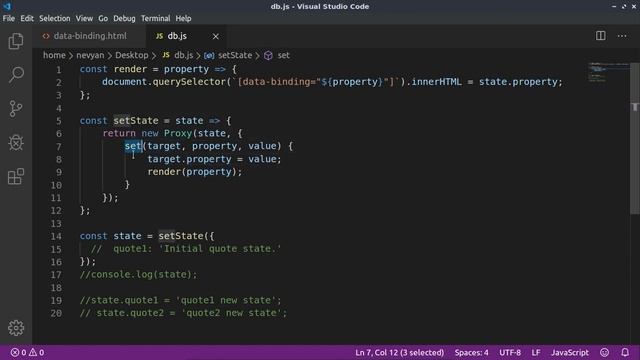
Task: Click the home breadcrumb segment
Action: [54, 55]
